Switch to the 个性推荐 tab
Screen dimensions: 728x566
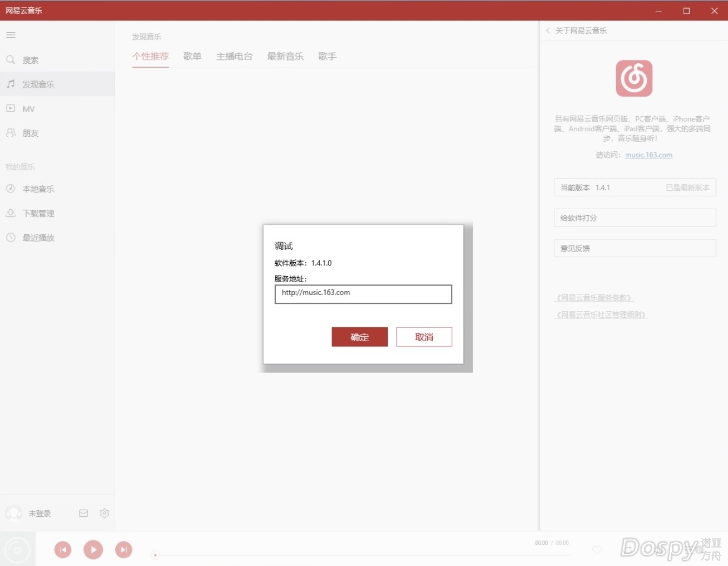(x=150, y=56)
